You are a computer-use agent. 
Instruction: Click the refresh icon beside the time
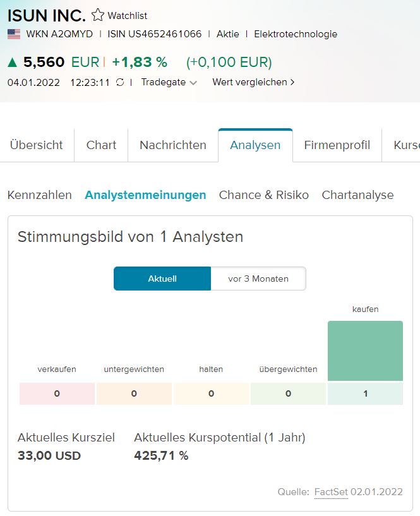(x=120, y=82)
